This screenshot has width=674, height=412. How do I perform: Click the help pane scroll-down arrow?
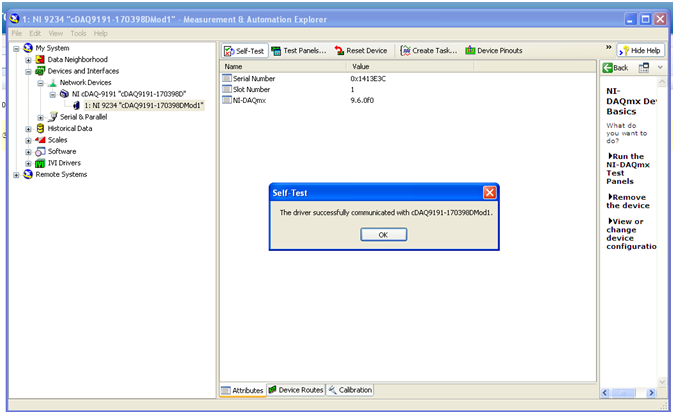(662, 381)
